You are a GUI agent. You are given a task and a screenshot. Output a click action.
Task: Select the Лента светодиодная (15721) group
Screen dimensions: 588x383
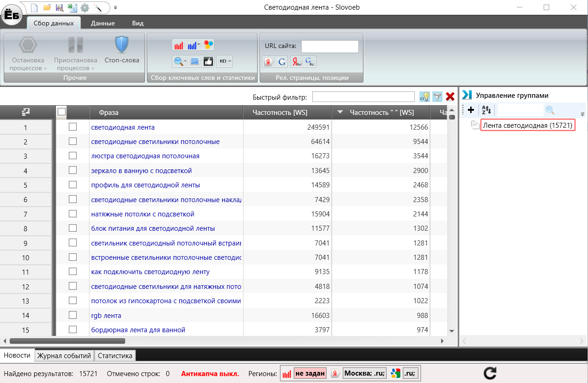point(527,126)
